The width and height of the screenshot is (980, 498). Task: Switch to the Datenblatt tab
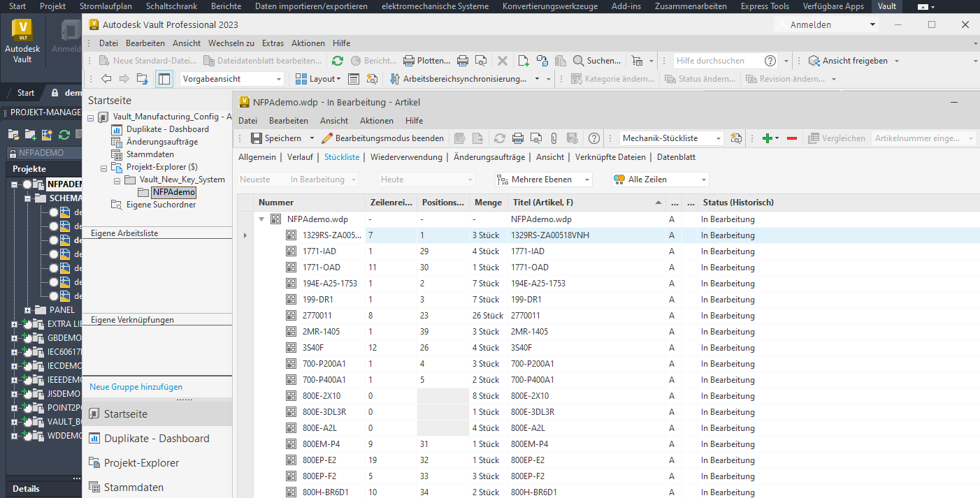point(676,157)
